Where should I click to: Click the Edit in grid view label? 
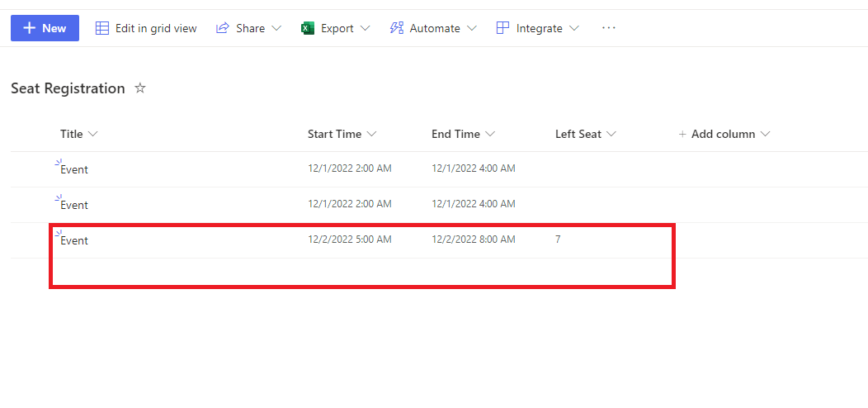pyautogui.click(x=156, y=28)
